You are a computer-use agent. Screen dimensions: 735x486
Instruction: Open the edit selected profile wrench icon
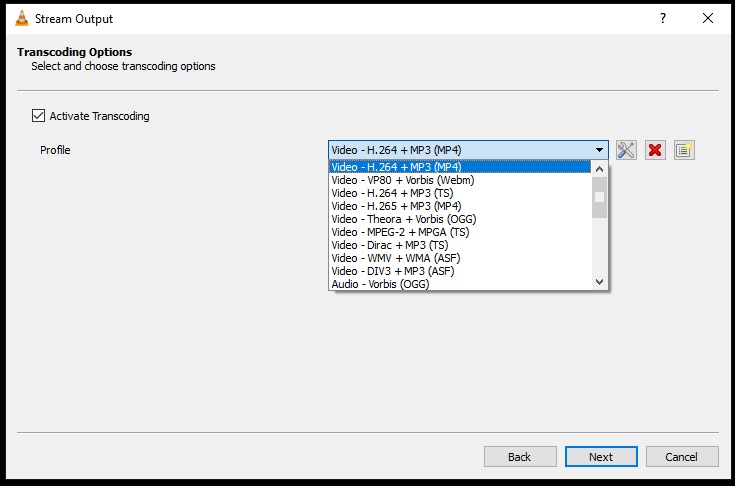coord(626,150)
